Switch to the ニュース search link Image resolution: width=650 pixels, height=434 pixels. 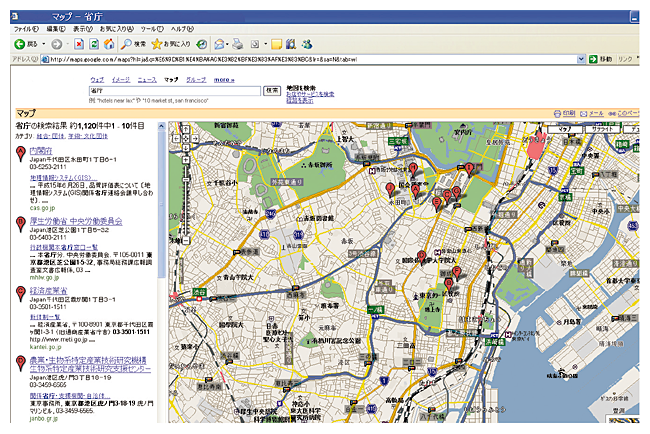coord(147,80)
